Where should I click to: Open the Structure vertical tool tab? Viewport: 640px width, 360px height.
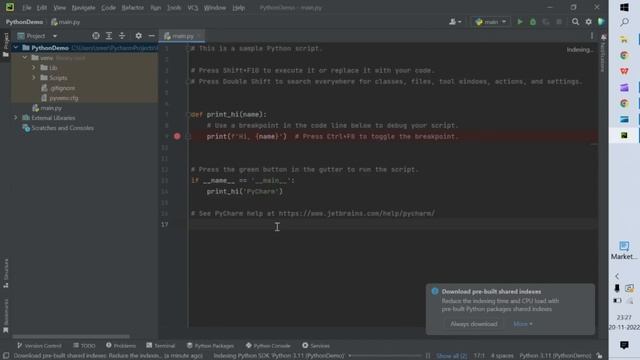coord(6,273)
